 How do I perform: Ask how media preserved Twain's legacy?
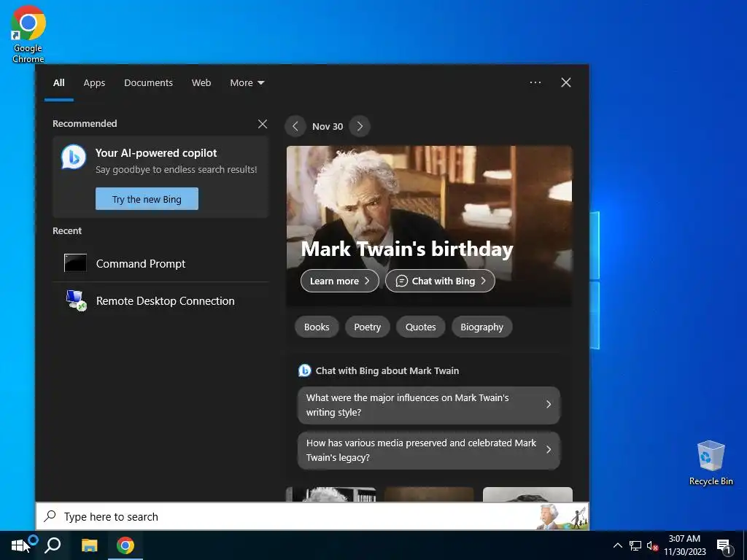[x=429, y=450]
